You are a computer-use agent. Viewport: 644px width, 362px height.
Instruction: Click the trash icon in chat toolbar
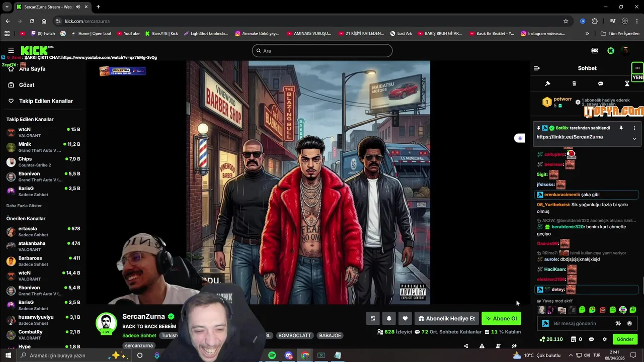574,83
